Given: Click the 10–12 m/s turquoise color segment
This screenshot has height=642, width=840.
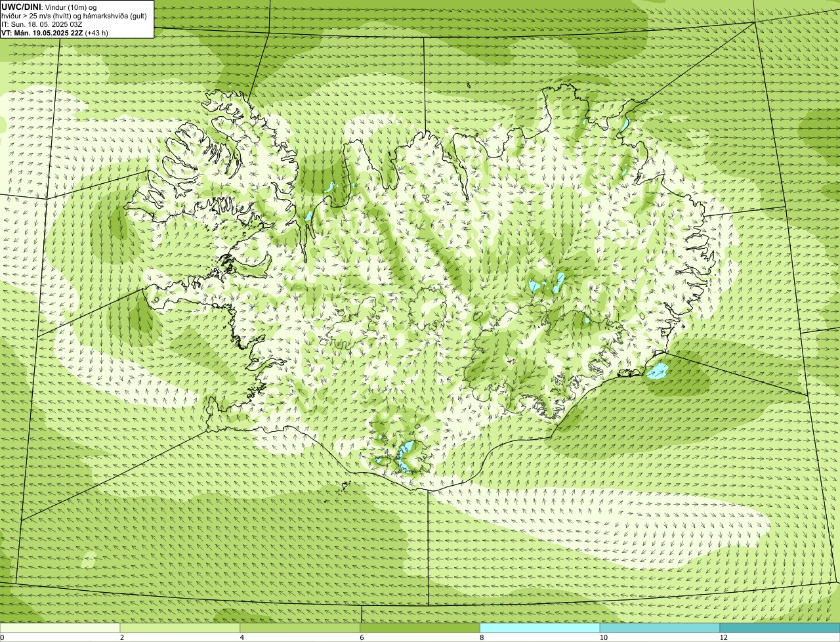Looking at the screenshot, I should tap(660, 628).
